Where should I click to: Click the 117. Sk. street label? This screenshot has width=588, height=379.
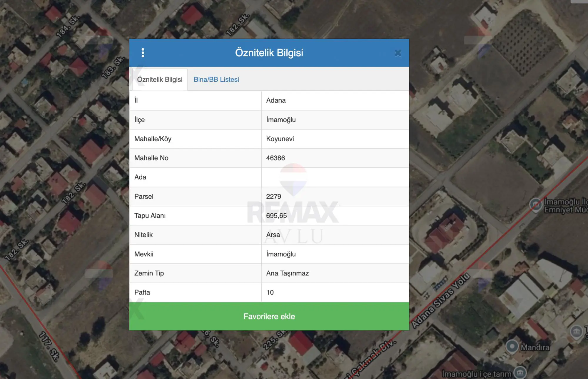click(x=49, y=346)
